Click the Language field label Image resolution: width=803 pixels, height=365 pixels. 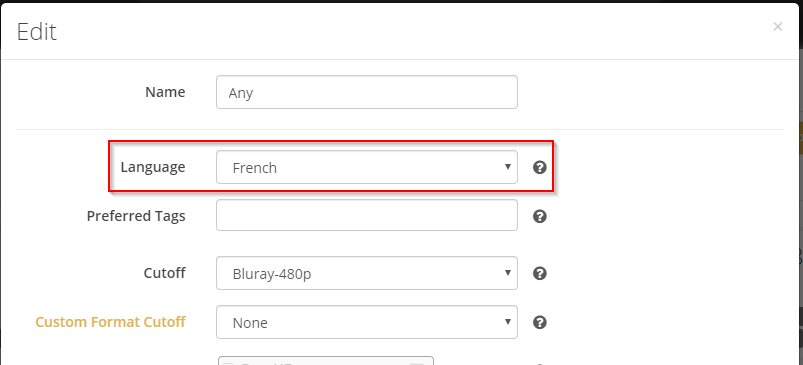tap(153, 168)
